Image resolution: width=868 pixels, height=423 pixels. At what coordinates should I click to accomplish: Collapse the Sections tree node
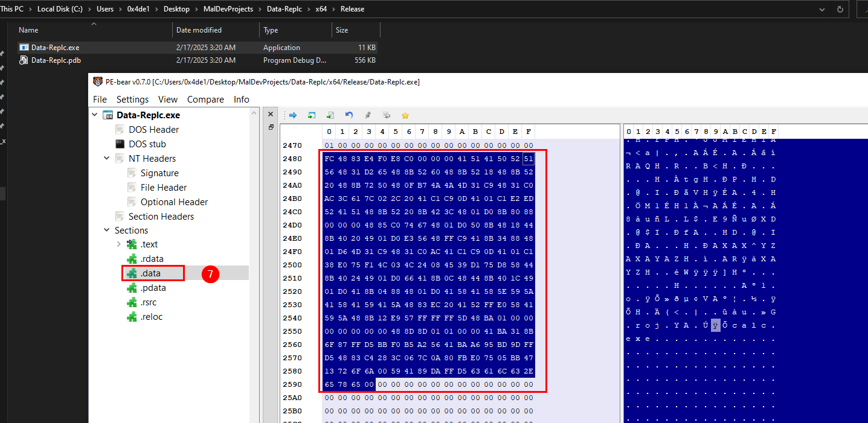pos(107,230)
